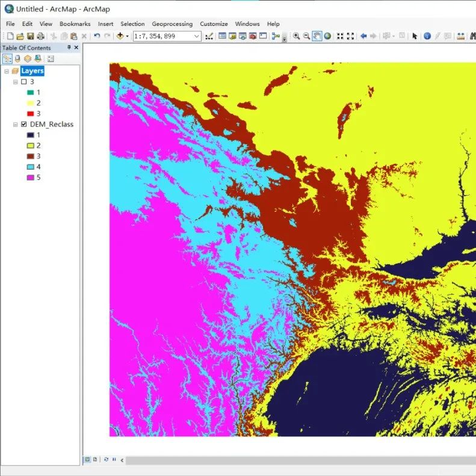This screenshot has height=476, width=476.
Task: Close the Table Of Contents panel
Action: 76,48
